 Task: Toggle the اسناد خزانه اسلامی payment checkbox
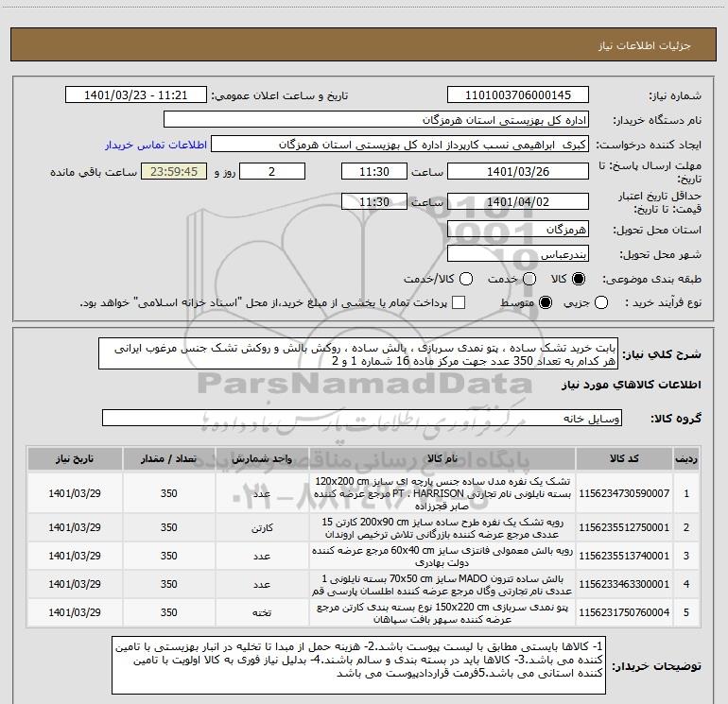459,303
